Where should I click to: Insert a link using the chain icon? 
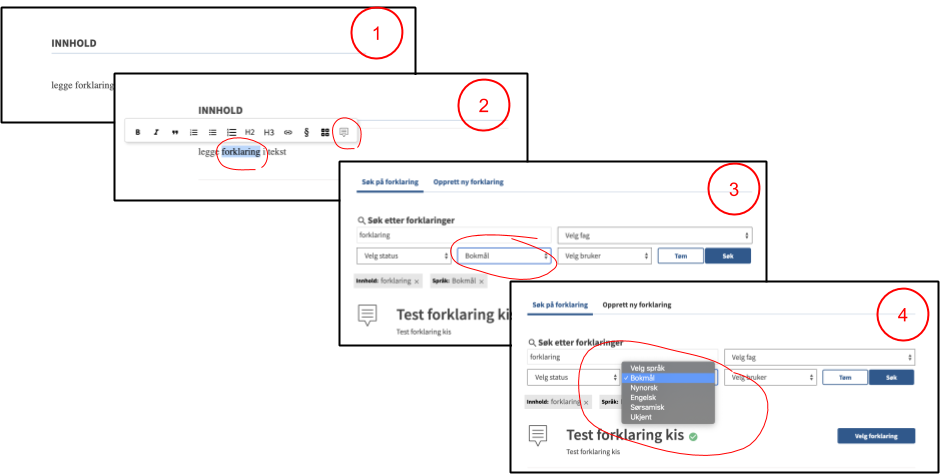point(288,132)
